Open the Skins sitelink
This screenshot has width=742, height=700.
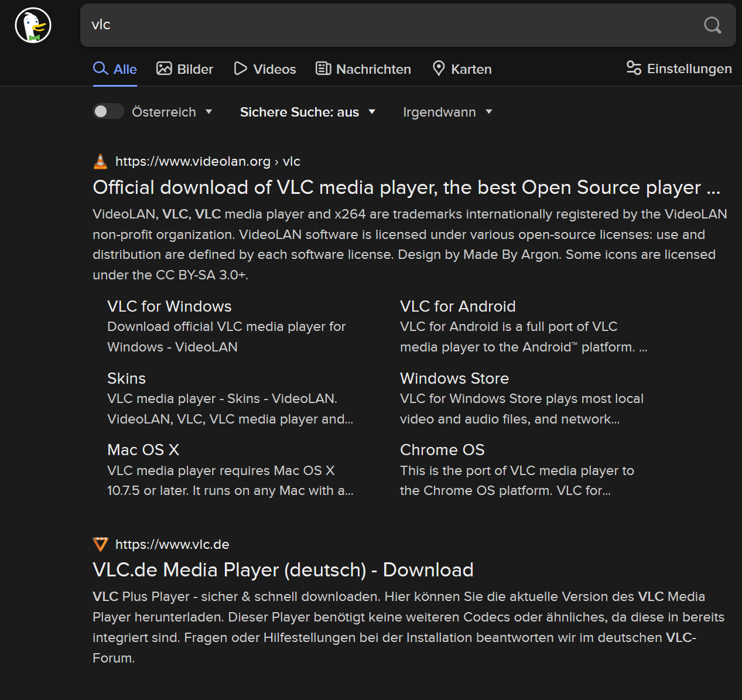point(126,378)
